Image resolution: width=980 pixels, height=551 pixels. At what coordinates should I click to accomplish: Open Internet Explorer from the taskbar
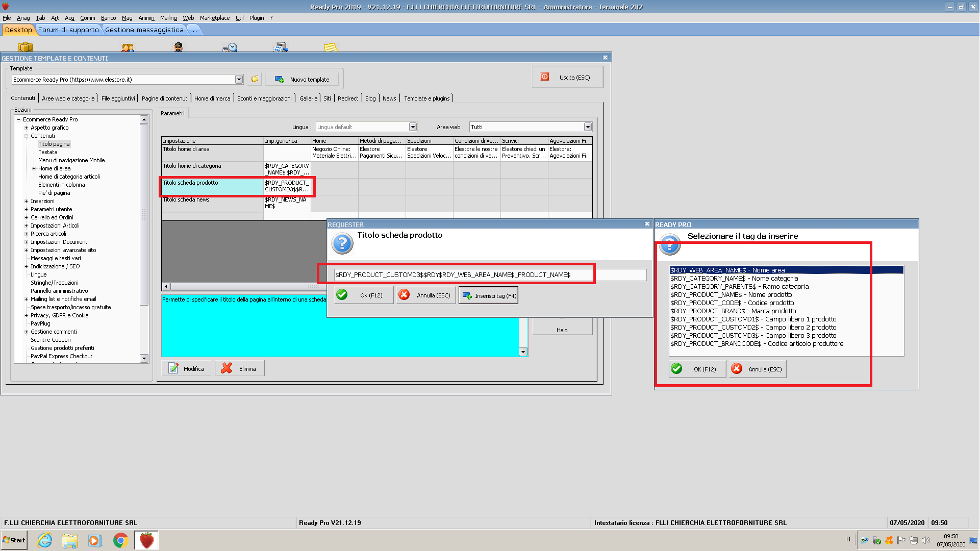point(45,540)
